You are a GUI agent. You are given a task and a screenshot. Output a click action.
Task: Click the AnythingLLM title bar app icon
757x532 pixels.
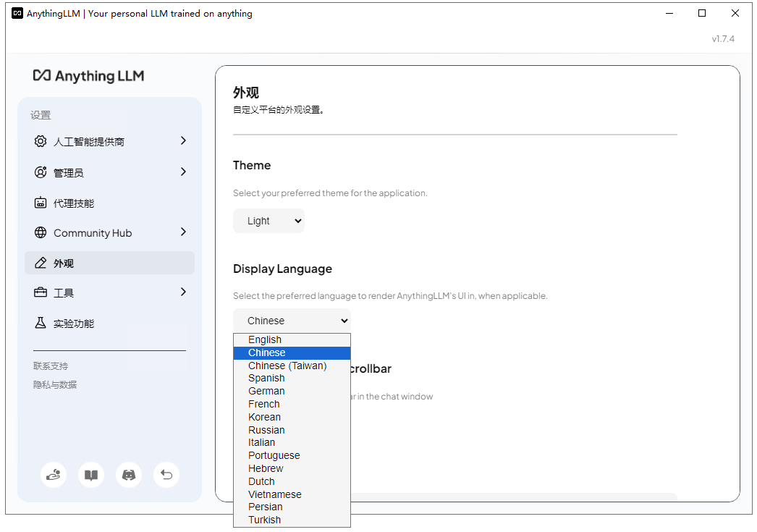click(17, 13)
